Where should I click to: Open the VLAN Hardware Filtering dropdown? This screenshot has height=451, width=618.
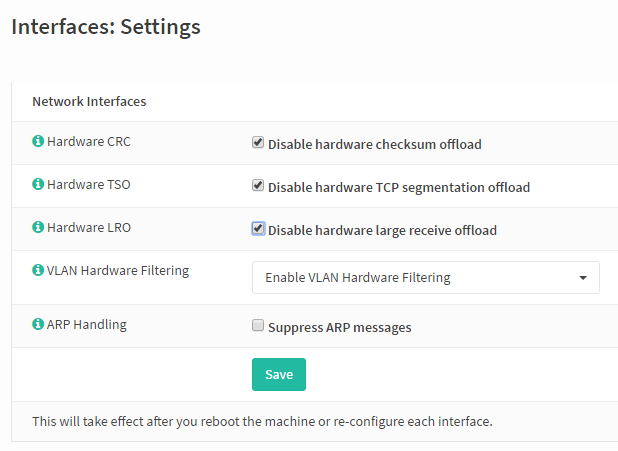tap(426, 278)
